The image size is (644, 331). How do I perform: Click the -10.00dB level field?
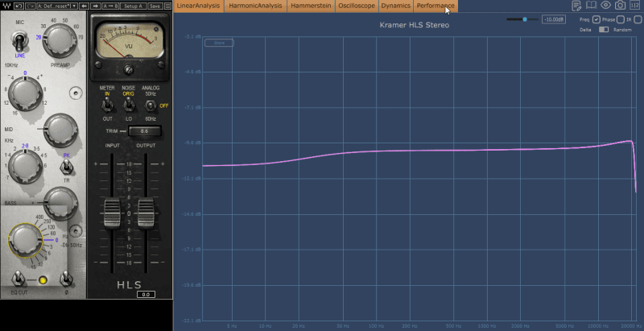click(x=554, y=19)
